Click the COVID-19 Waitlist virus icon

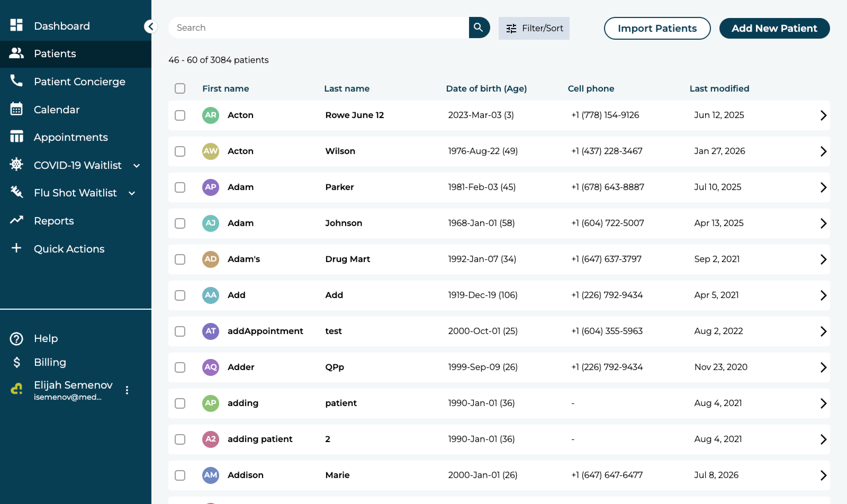click(16, 165)
